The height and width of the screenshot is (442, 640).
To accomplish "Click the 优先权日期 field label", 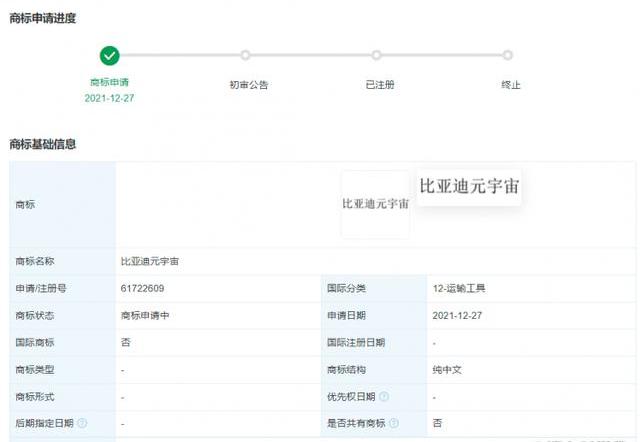I will 351,397.
